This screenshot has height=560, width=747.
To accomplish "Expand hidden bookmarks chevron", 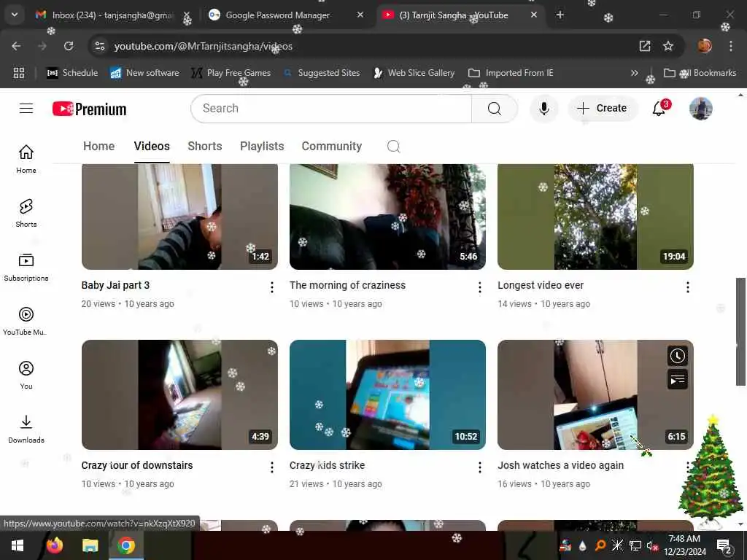I will tap(634, 73).
